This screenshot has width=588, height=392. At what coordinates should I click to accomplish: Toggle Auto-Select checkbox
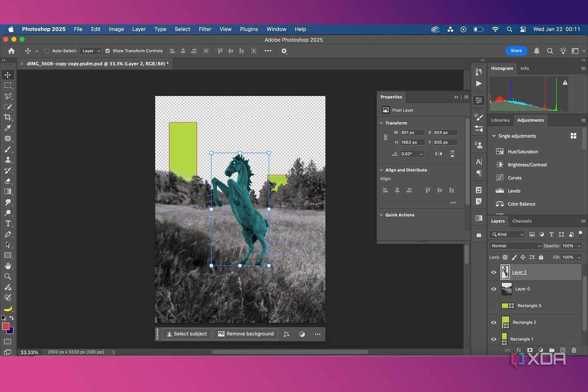pyautogui.click(x=47, y=51)
